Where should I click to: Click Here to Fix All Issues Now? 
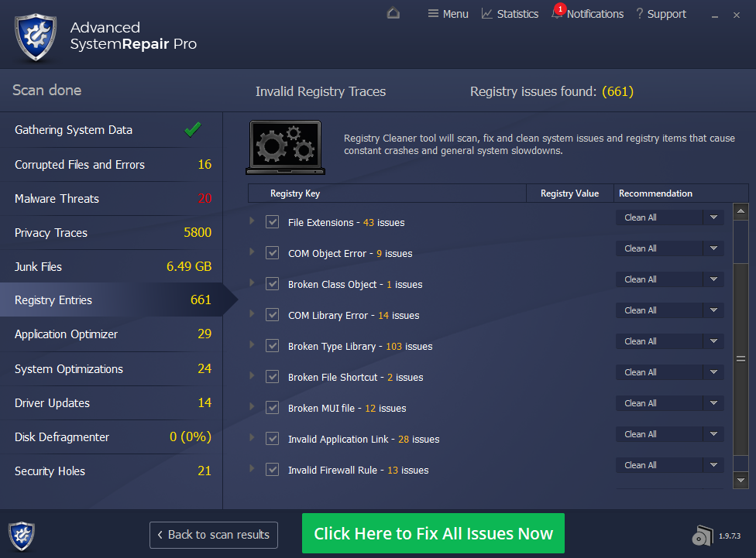(x=433, y=533)
